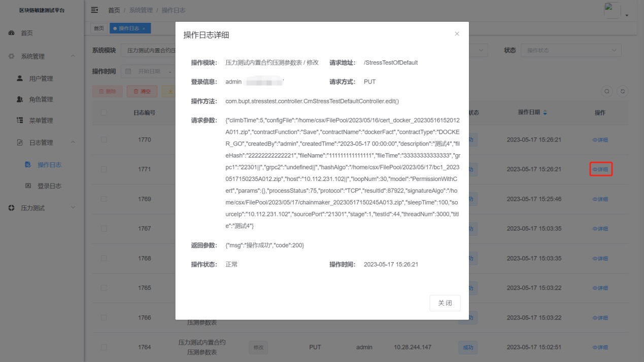This screenshot has height=362, width=644.
Task: Select checkbox for log row 1769
Action: click(104, 199)
